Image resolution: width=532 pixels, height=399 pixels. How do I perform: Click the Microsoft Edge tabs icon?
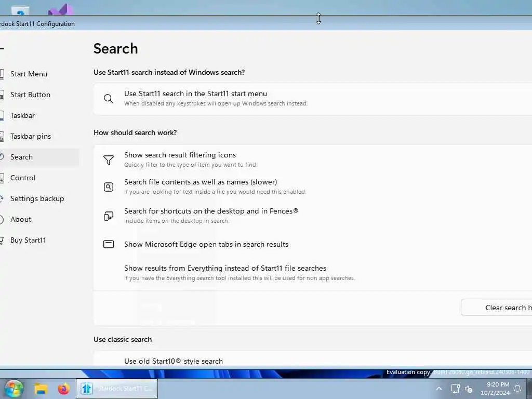(x=109, y=244)
